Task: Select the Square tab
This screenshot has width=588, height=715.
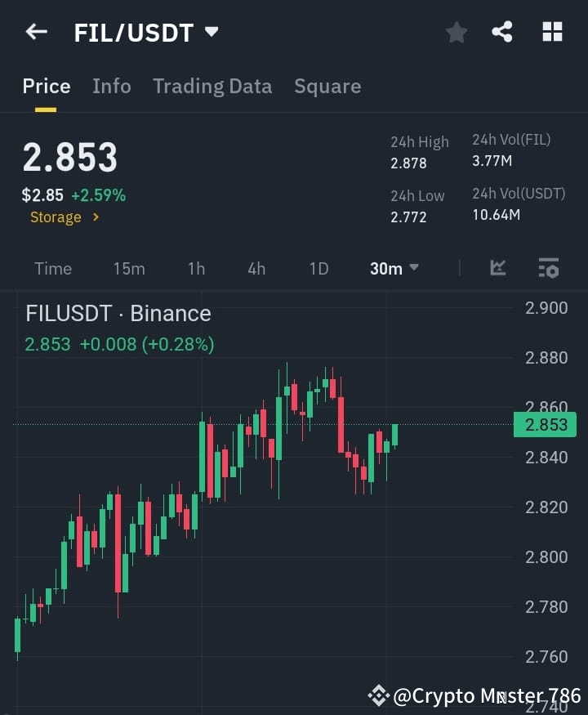Action: pos(327,86)
